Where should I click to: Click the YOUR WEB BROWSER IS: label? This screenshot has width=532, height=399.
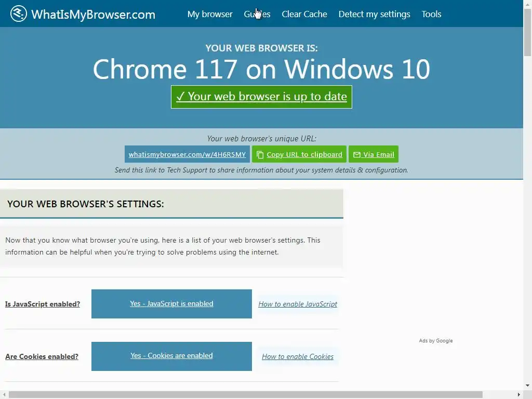[262, 48]
